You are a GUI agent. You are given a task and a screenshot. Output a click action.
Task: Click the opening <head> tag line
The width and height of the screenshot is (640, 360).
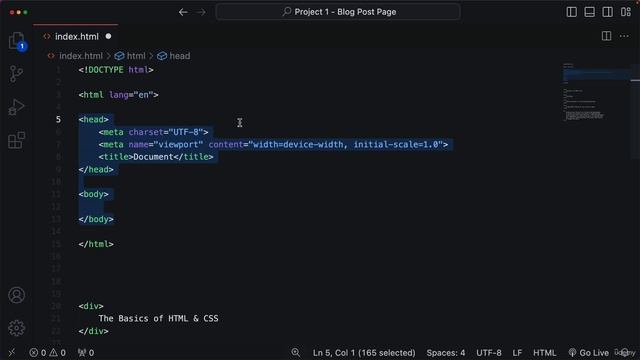(x=93, y=120)
